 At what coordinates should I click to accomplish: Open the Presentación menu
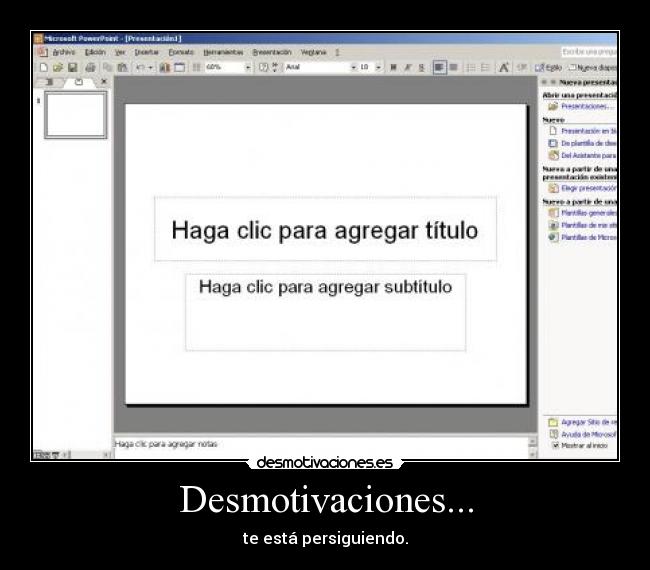tap(272, 52)
